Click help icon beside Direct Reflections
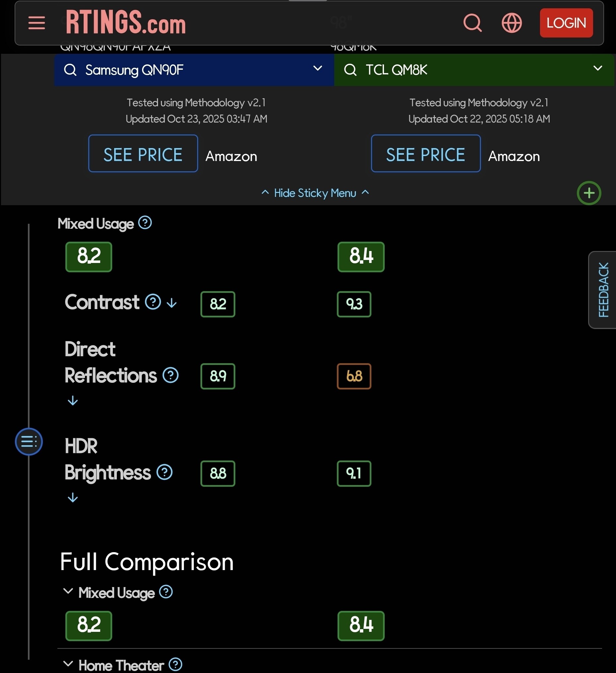This screenshot has width=616, height=673. click(171, 375)
